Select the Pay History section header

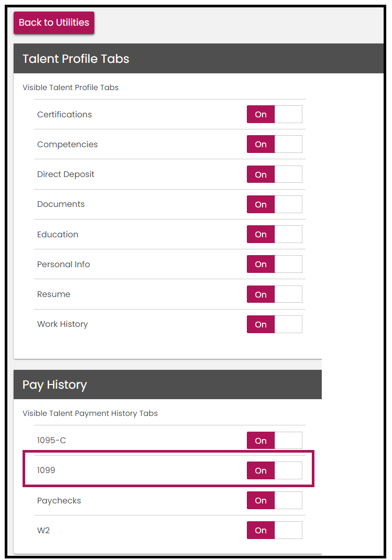(55, 385)
